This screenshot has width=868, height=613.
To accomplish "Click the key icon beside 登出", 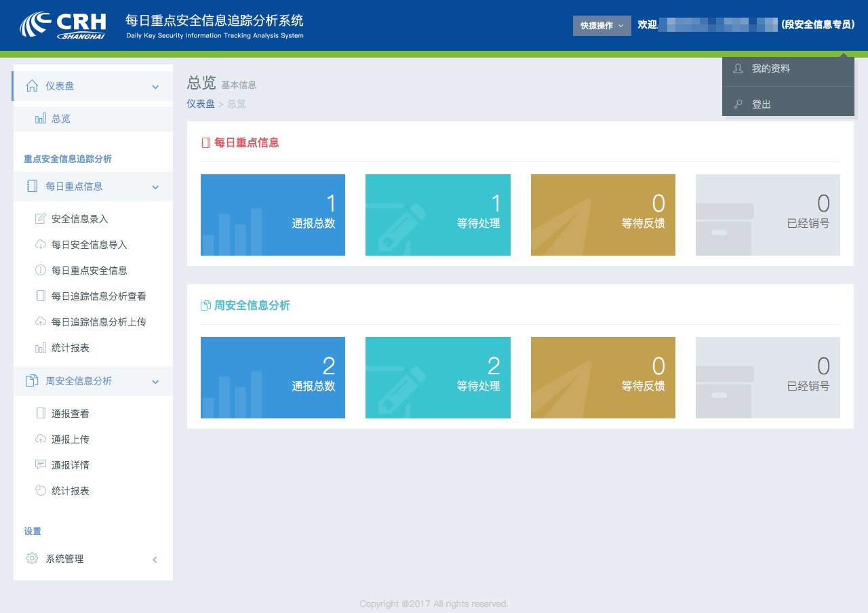I will tap(738, 104).
